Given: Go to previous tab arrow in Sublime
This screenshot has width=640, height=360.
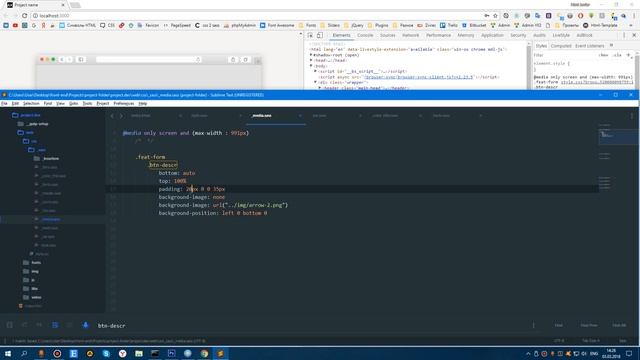Looking at the screenshot, I should coord(113,116).
